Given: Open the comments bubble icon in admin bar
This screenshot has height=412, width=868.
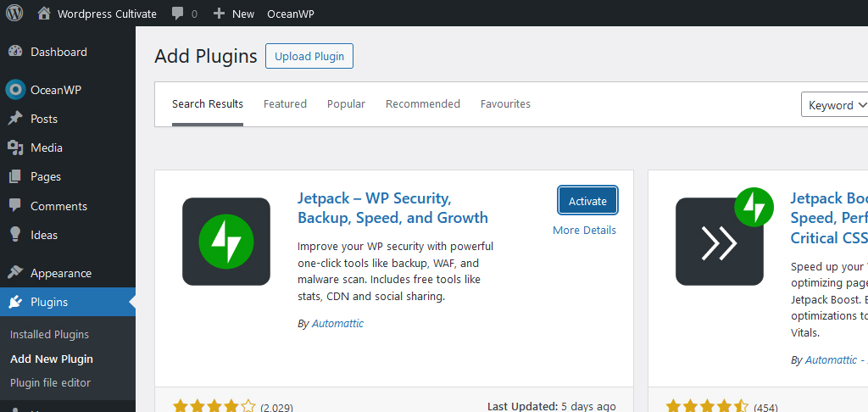Looking at the screenshot, I should pyautogui.click(x=178, y=14).
